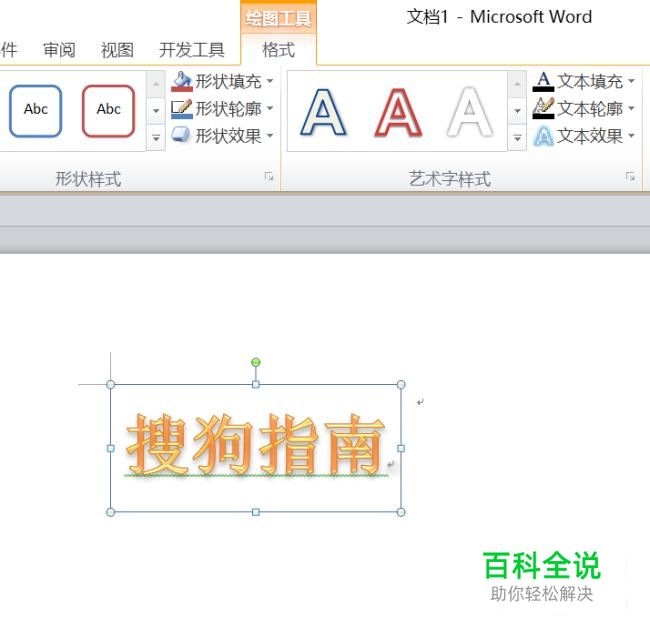Show next row of WordArt styles gallery
Screen dimensions: 650x637
click(x=517, y=111)
